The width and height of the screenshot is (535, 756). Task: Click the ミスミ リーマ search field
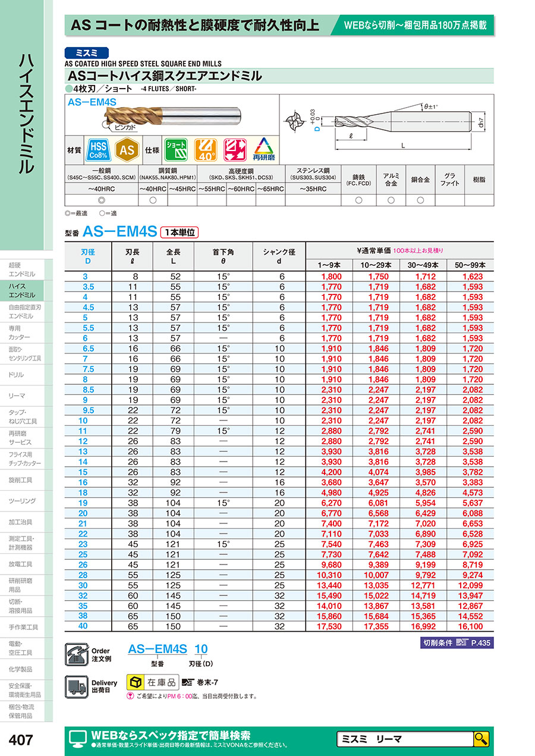pos(404,739)
